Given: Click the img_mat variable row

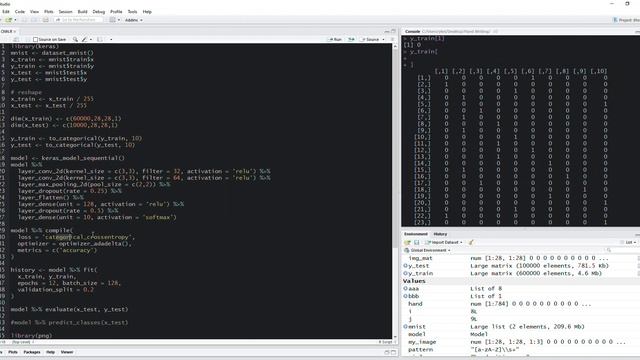Looking at the screenshot, I should click(x=520, y=258).
